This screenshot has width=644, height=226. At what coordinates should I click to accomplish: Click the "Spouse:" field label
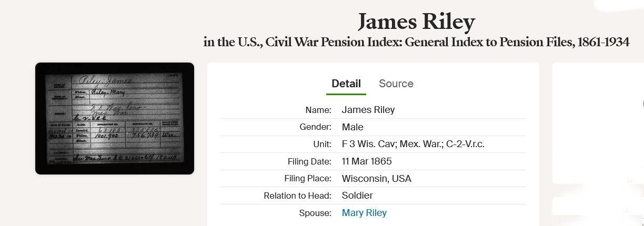tap(315, 213)
